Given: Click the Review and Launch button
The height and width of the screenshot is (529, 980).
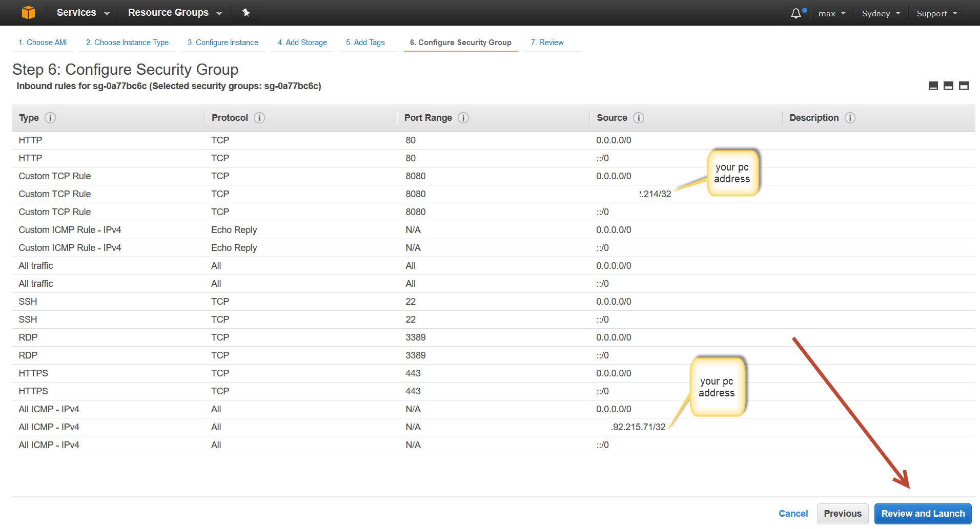Looking at the screenshot, I should pos(923,514).
